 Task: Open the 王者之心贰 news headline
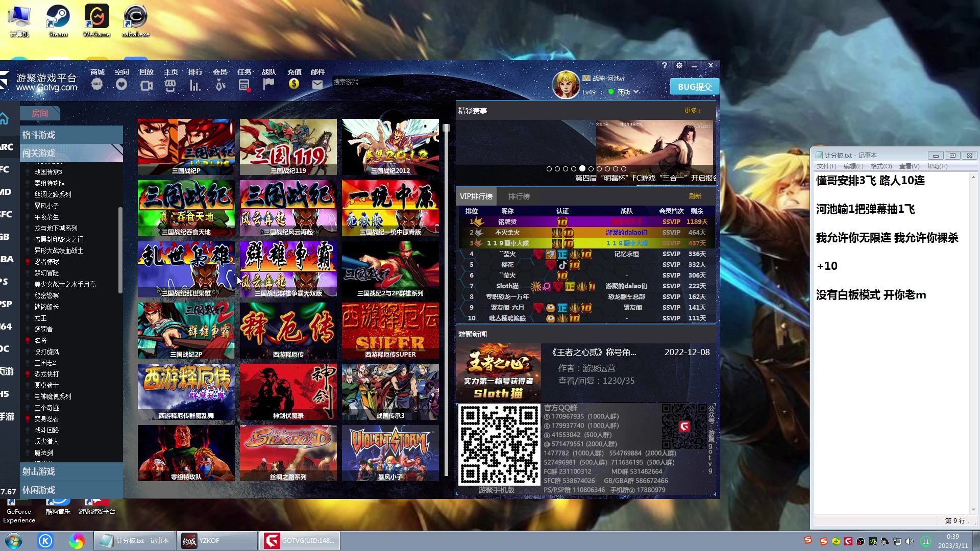[594, 352]
